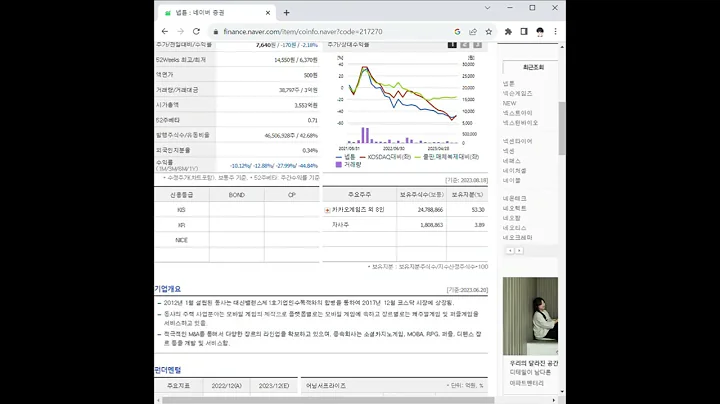
Task: Go to previous recent-list page arrow
Action: (x=510, y=251)
